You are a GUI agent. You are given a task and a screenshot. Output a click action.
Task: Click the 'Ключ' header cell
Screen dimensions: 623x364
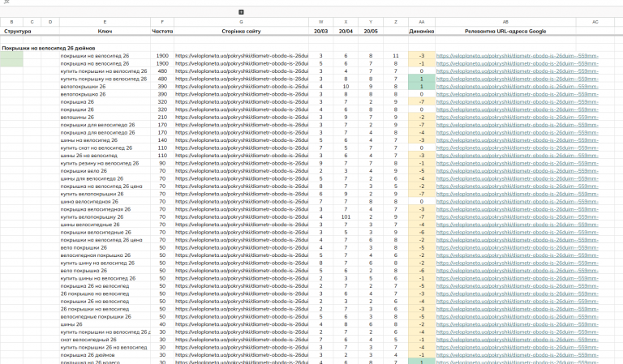pyautogui.click(x=105, y=31)
